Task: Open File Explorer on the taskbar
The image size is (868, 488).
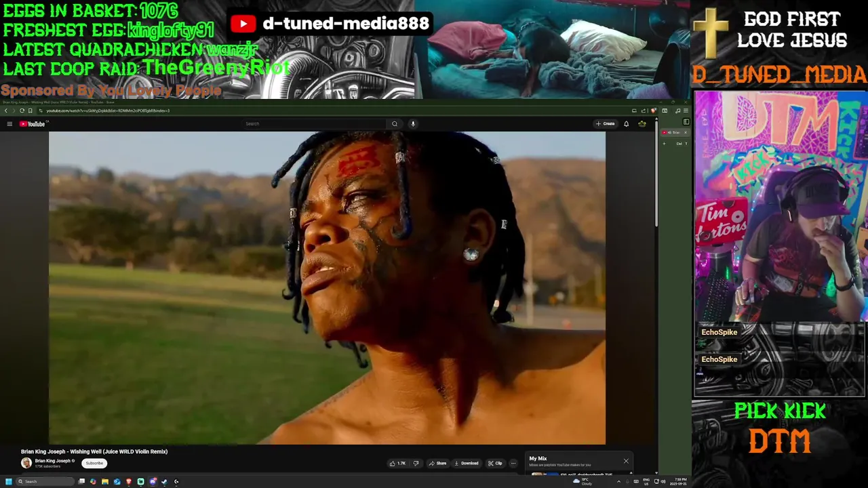Action: (x=105, y=482)
